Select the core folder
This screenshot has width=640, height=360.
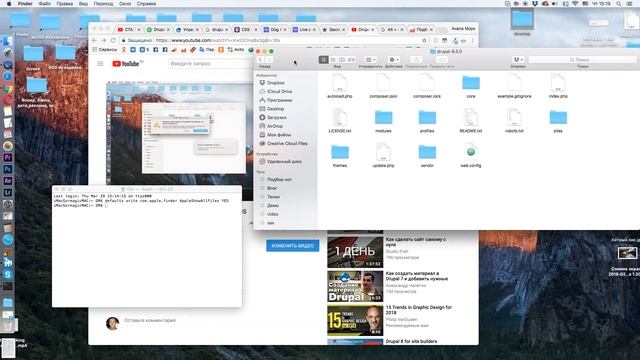pos(471,87)
